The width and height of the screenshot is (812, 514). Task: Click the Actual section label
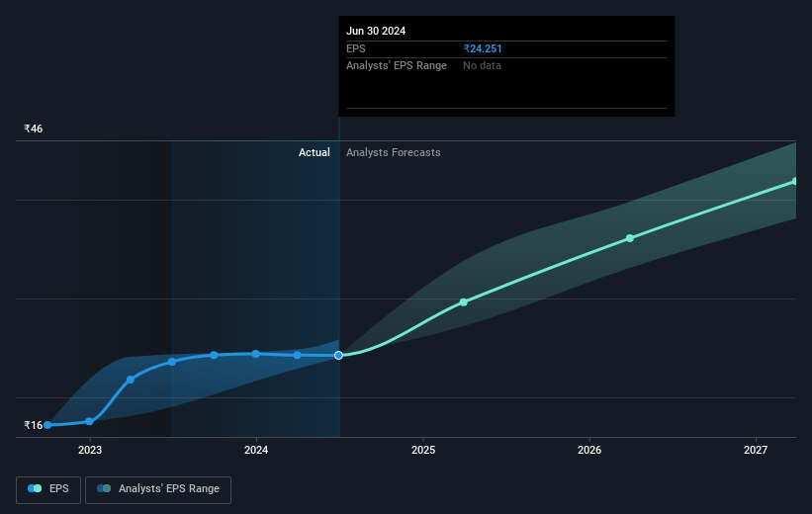[314, 152]
